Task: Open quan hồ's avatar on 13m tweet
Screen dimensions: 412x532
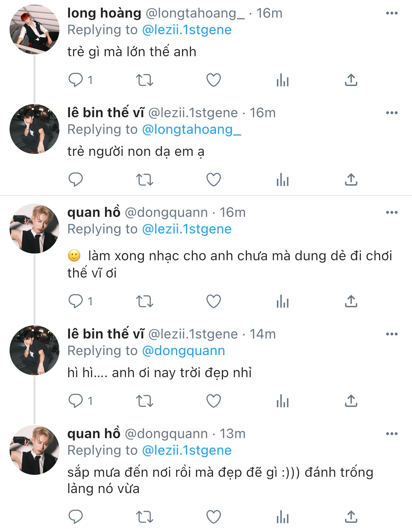Action: click(34, 450)
